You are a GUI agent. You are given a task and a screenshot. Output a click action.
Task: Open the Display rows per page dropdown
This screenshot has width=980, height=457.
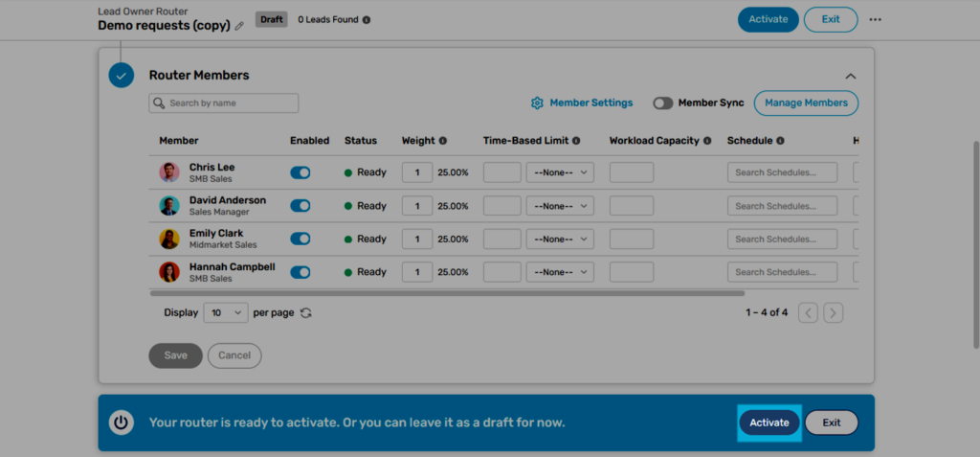click(228, 312)
